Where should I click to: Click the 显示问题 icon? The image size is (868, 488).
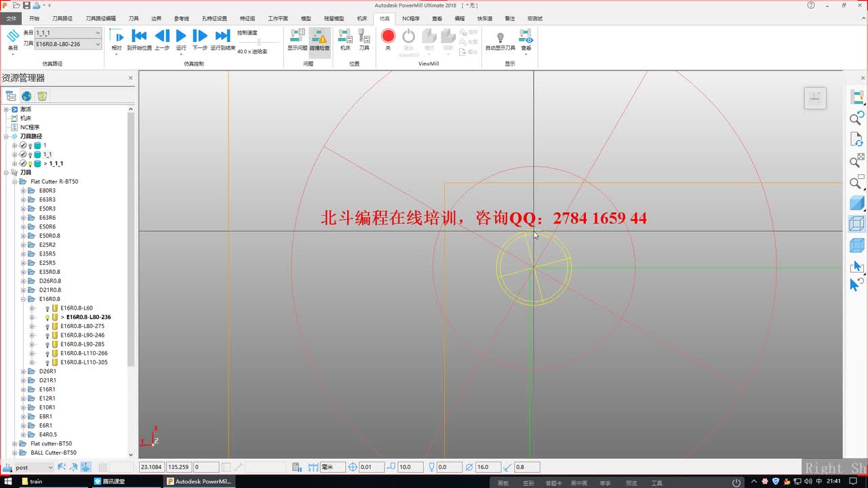pos(297,40)
